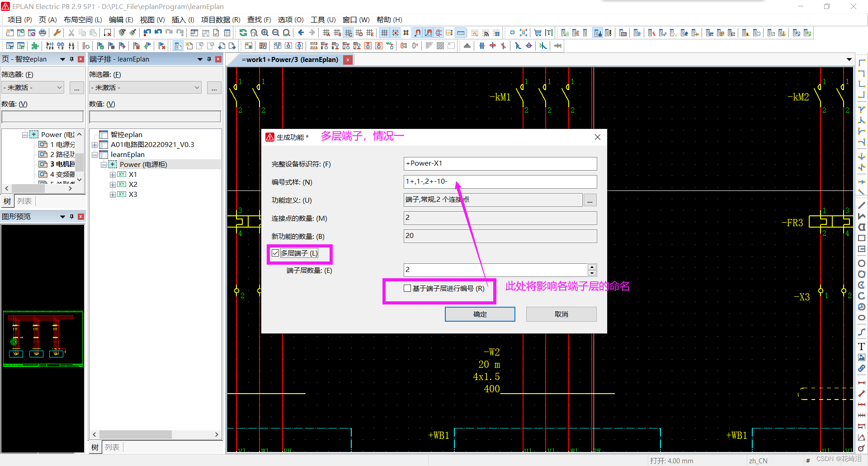Enable 基于端子层进行编号 (R) checkbox
868x466 pixels.
point(407,288)
